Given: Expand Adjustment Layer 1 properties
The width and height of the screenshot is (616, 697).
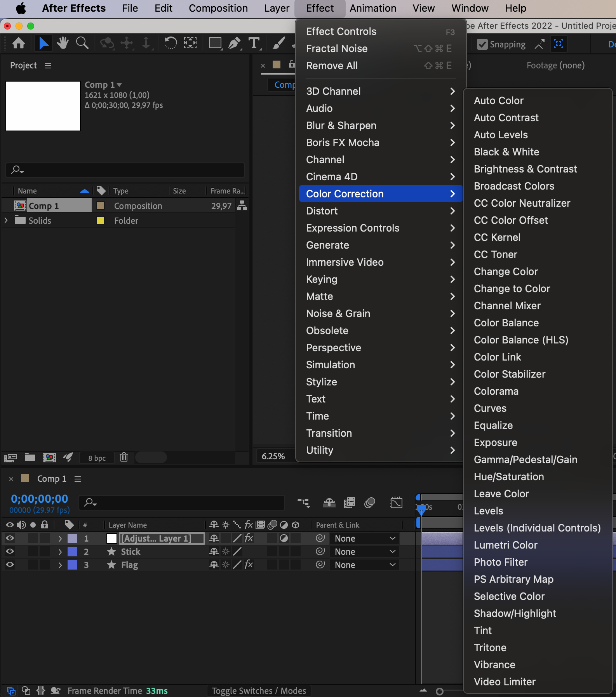Looking at the screenshot, I should pos(60,538).
